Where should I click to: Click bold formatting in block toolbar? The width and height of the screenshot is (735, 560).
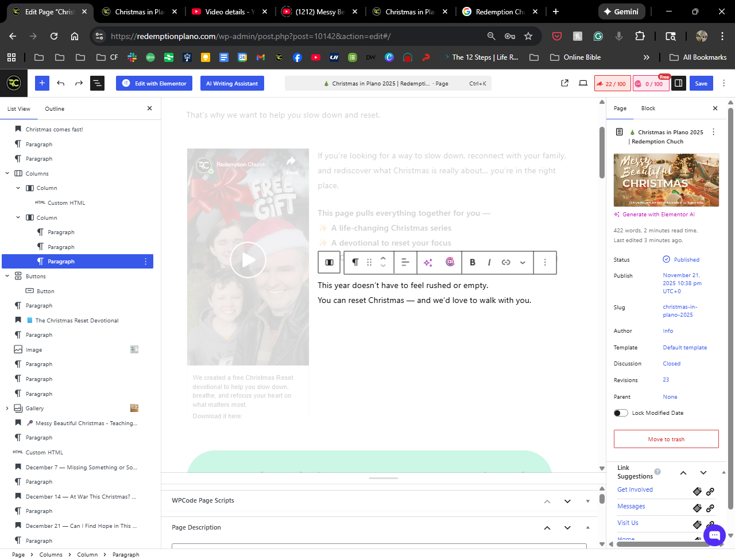[x=473, y=262]
